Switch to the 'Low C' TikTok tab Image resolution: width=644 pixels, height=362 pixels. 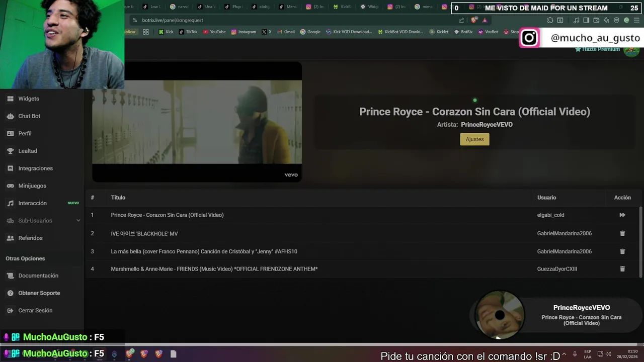[x=152, y=7]
